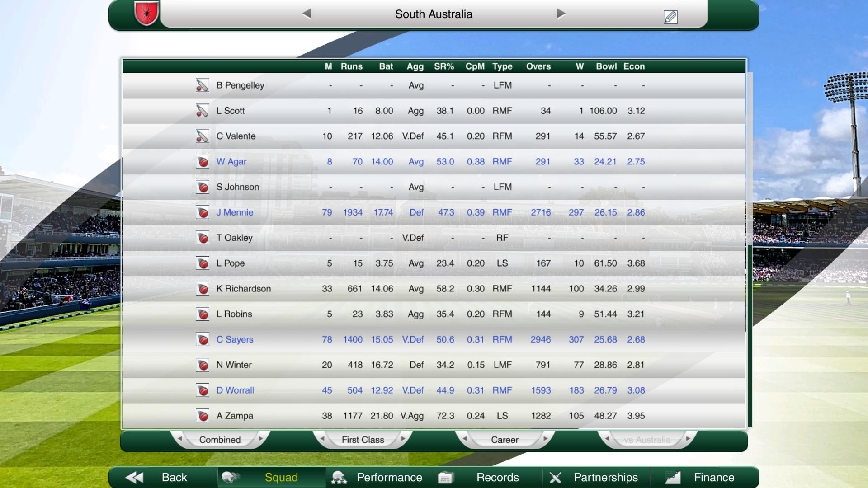This screenshot has height=488, width=868.
Task: Open the Squad tab
Action: [271, 477]
